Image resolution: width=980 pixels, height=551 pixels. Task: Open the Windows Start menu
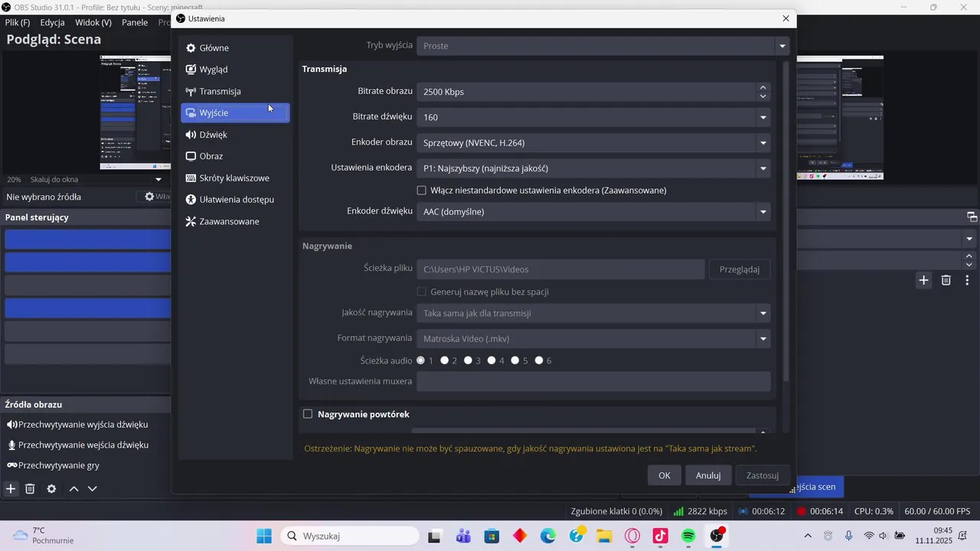click(x=264, y=536)
